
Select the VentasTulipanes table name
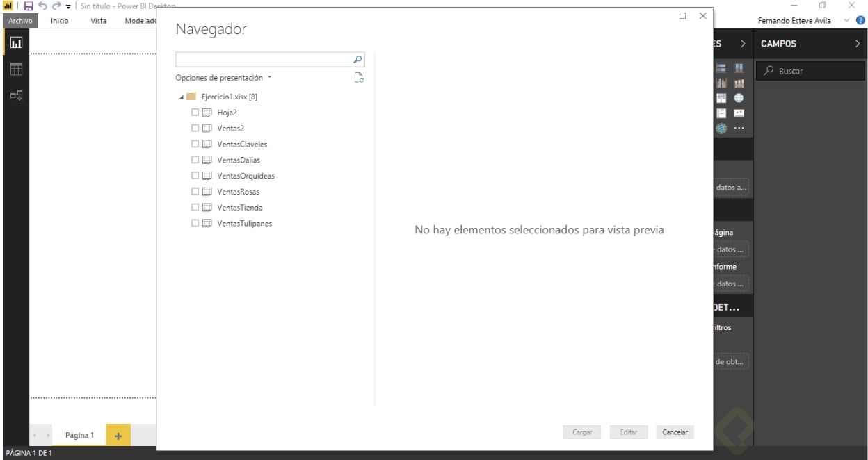[244, 224]
